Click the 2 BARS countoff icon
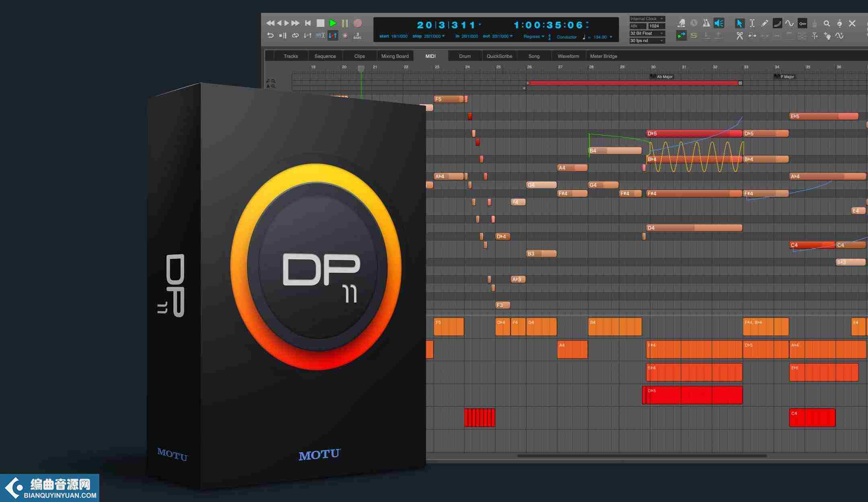The height and width of the screenshot is (502, 868). [357, 36]
